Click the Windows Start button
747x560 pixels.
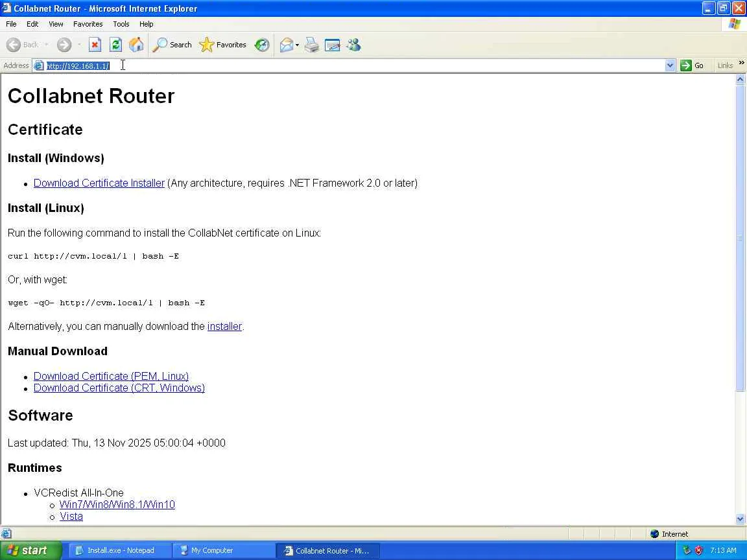30,550
